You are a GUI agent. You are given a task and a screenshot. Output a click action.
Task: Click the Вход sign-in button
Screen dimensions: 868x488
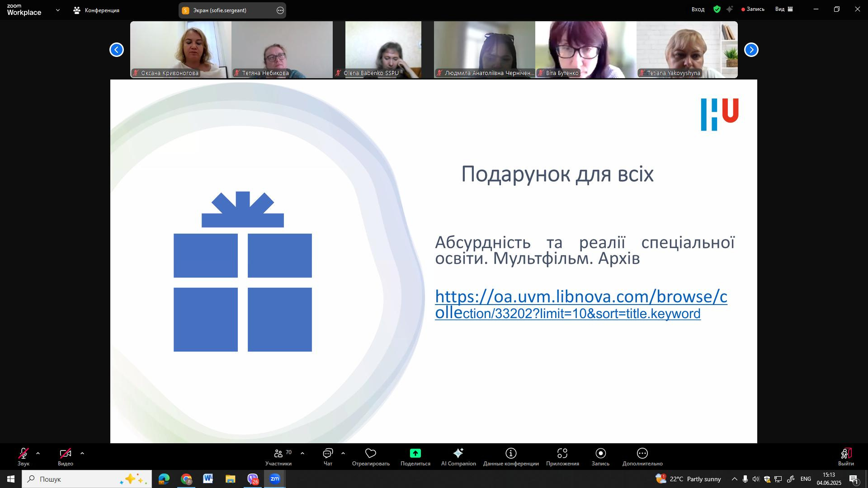pos(698,9)
